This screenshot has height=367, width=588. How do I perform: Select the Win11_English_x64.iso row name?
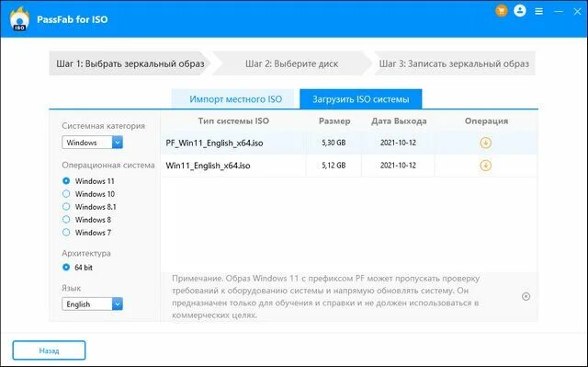pyautogui.click(x=208, y=166)
